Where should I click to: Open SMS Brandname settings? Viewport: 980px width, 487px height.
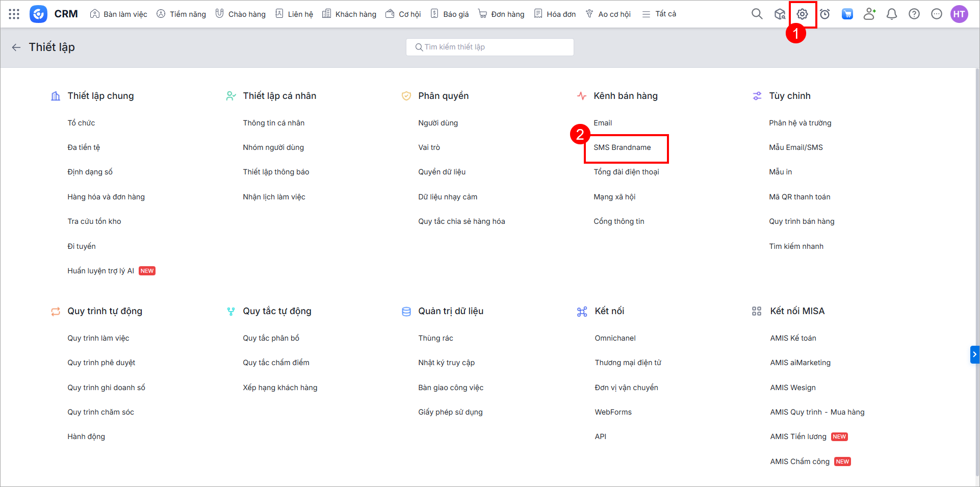(x=622, y=147)
